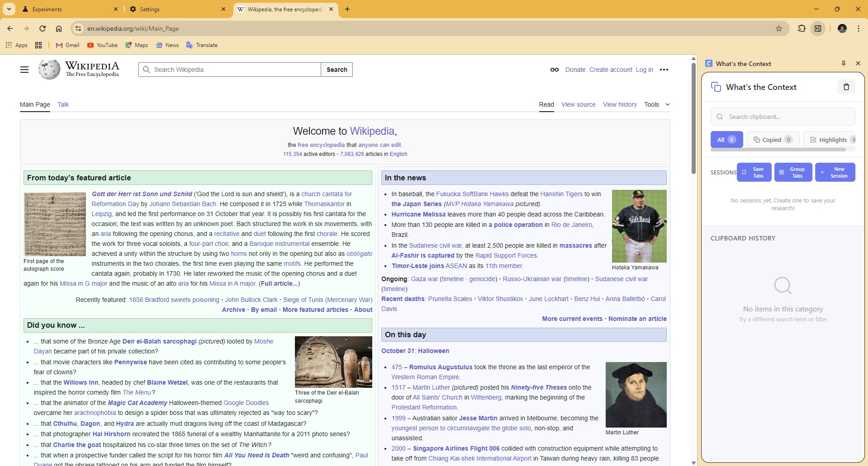Image resolution: width=868 pixels, height=466 pixels.
Task: Close the What's the Context side panel
Action: (x=858, y=63)
